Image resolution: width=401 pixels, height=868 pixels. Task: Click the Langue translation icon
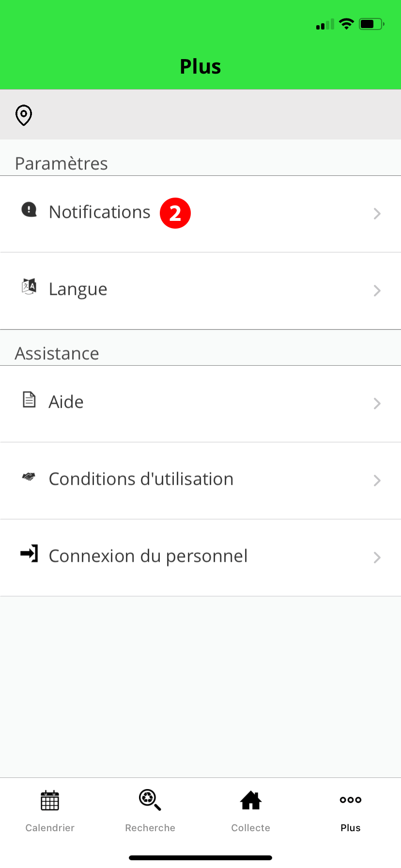[x=29, y=286]
